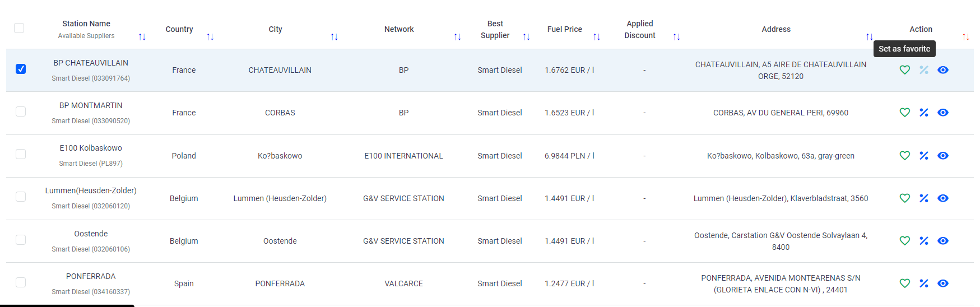Image resolution: width=980 pixels, height=307 pixels.
Task: Select the Oostende row checkbox
Action: (21, 240)
